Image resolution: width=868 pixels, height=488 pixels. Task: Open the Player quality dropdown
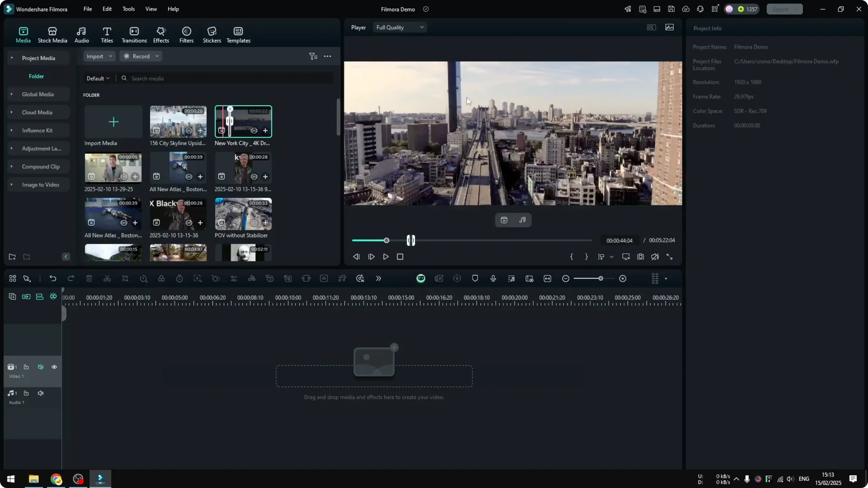point(400,27)
